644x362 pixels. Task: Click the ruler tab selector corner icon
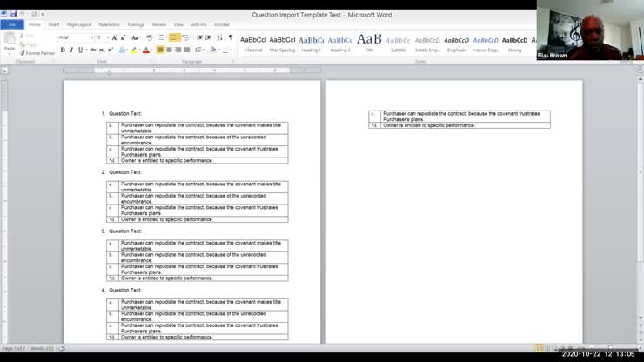click(4, 70)
